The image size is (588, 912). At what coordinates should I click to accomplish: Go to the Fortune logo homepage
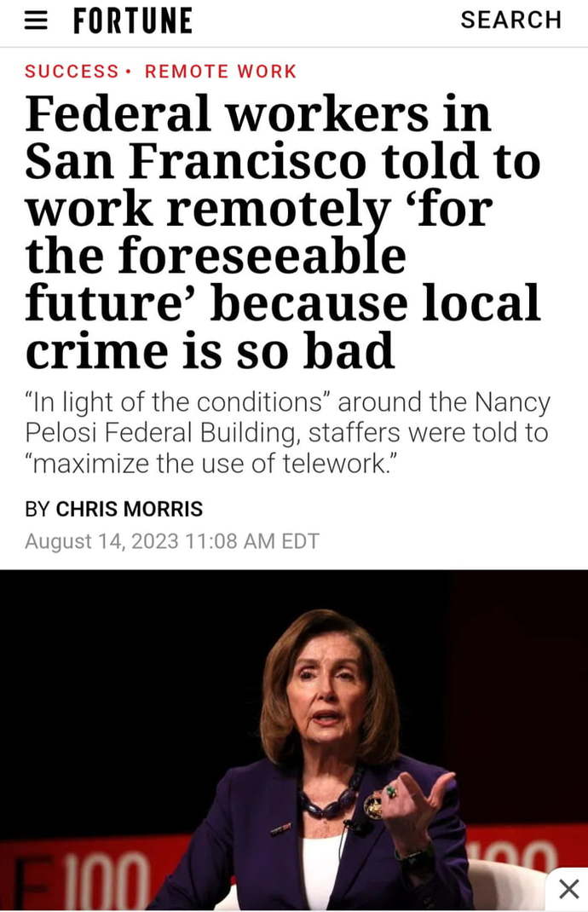(133, 21)
